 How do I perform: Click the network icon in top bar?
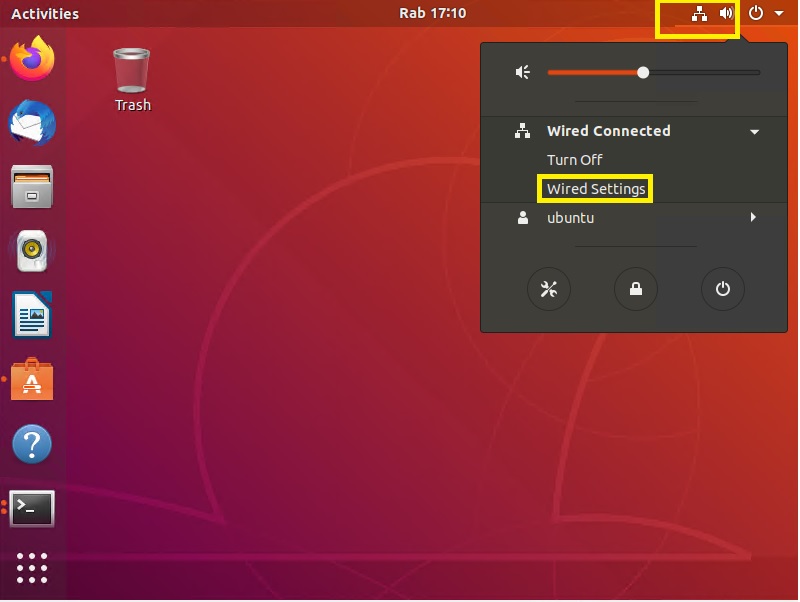tap(699, 14)
